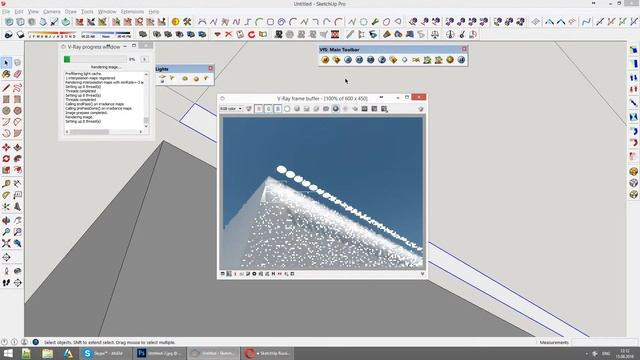Click the Measurements input box

tap(604, 342)
